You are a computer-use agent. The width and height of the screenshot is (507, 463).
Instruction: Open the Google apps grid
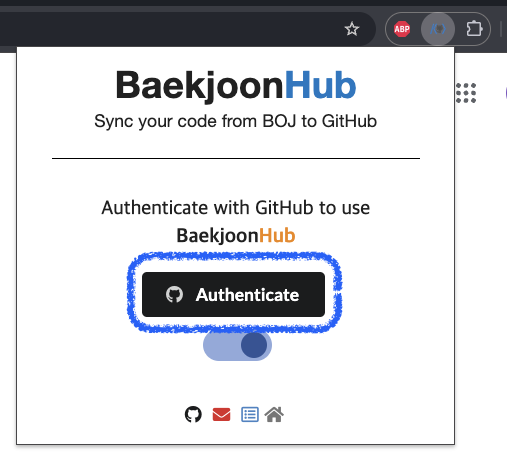coord(466,93)
